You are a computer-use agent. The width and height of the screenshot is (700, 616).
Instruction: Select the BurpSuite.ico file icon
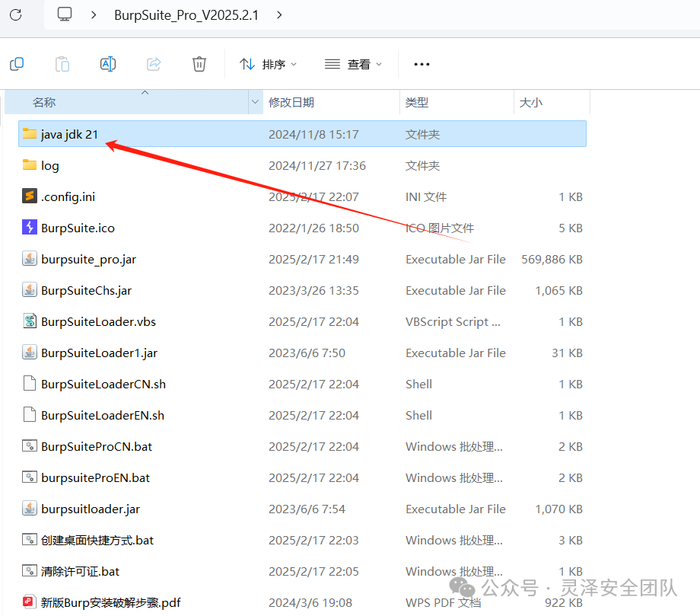(30, 227)
